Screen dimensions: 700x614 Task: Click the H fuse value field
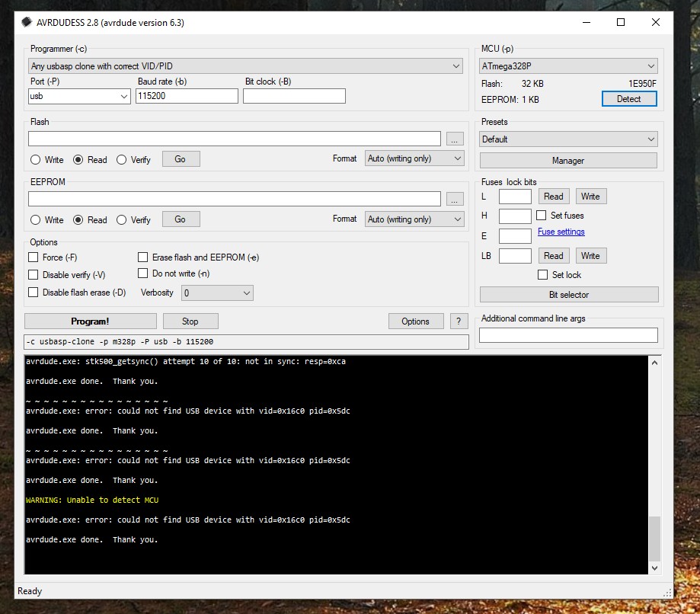(515, 216)
